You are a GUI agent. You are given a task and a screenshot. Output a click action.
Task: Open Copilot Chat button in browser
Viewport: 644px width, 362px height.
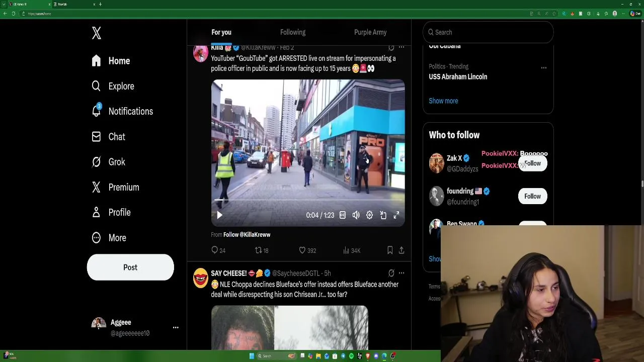tap(635, 14)
